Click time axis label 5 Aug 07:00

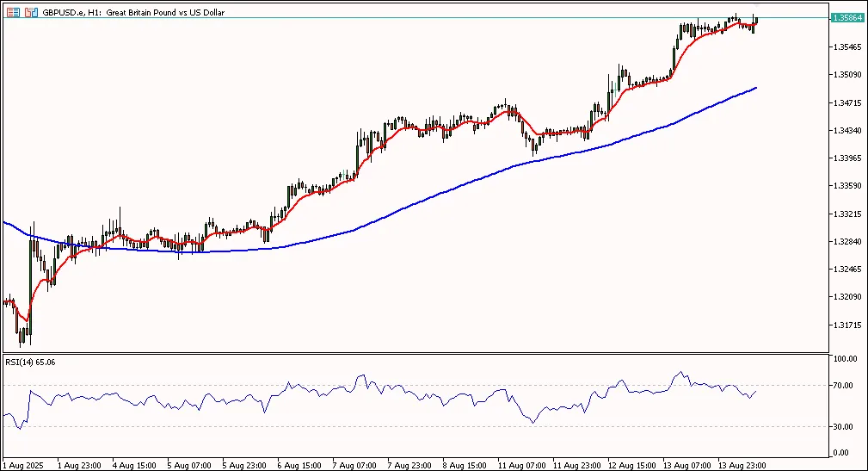[189, 466]
